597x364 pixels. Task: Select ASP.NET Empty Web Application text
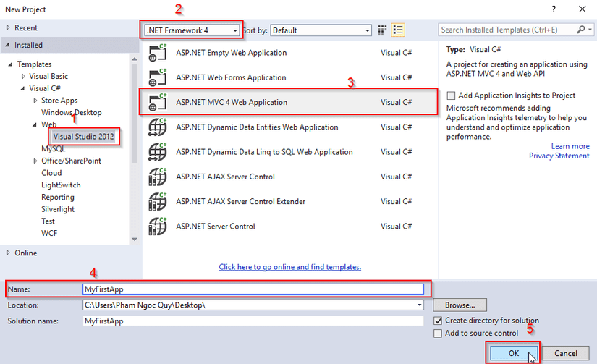point(232,53)
